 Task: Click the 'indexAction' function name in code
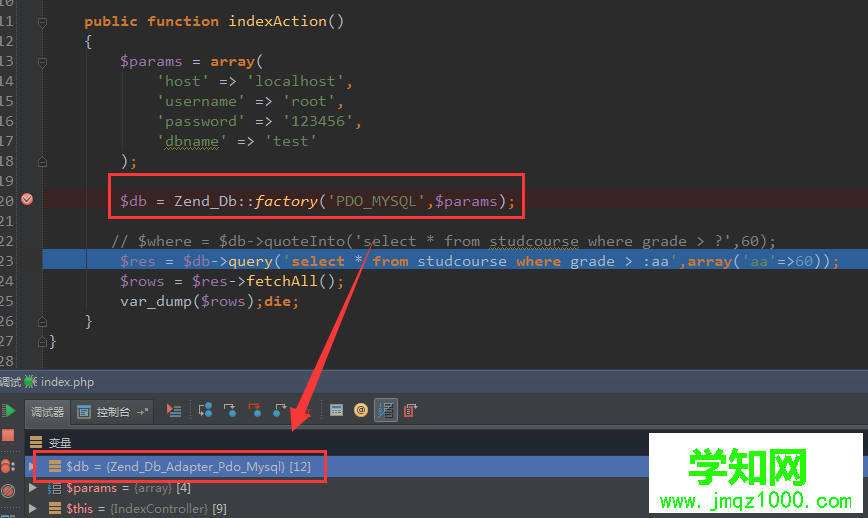tap(277, 22)
